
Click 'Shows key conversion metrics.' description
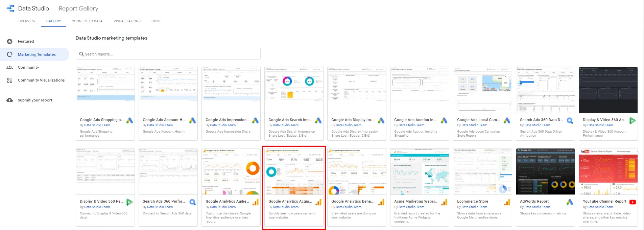click(543, 213)
